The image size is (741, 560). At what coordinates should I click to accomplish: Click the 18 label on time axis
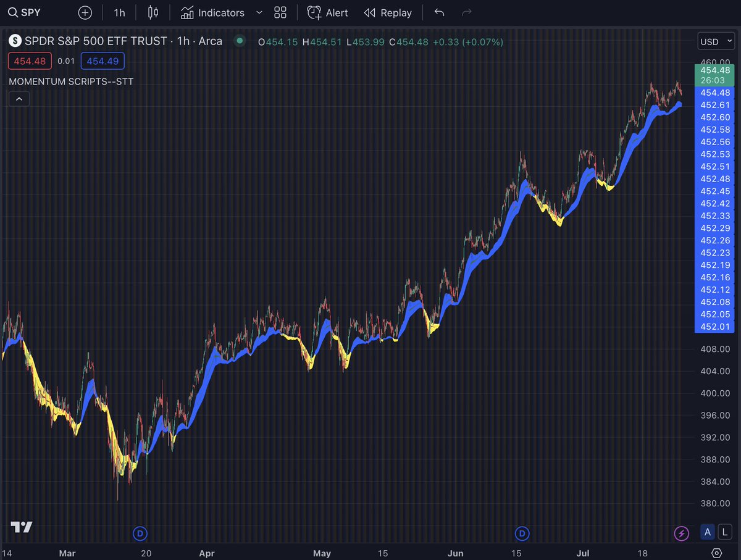643,553
